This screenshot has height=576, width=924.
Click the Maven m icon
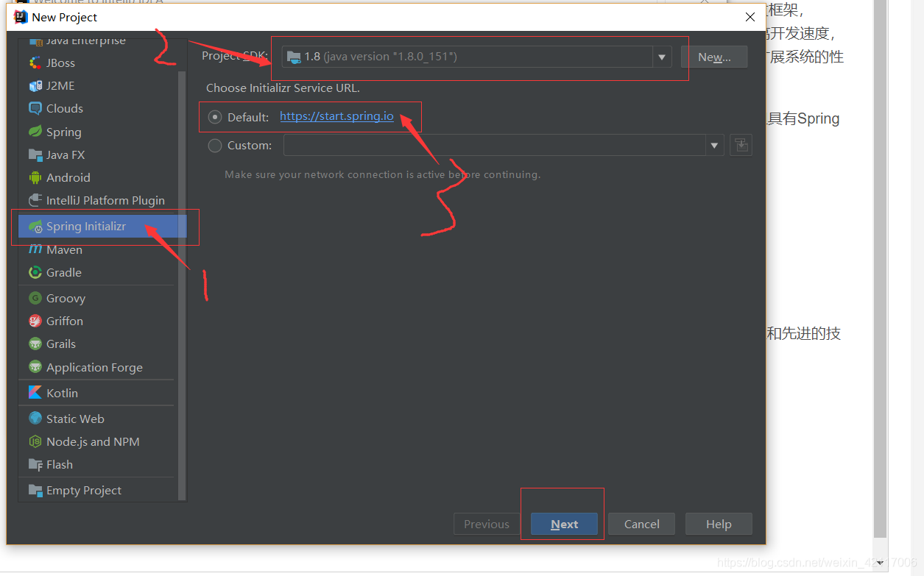pos(35,249)
